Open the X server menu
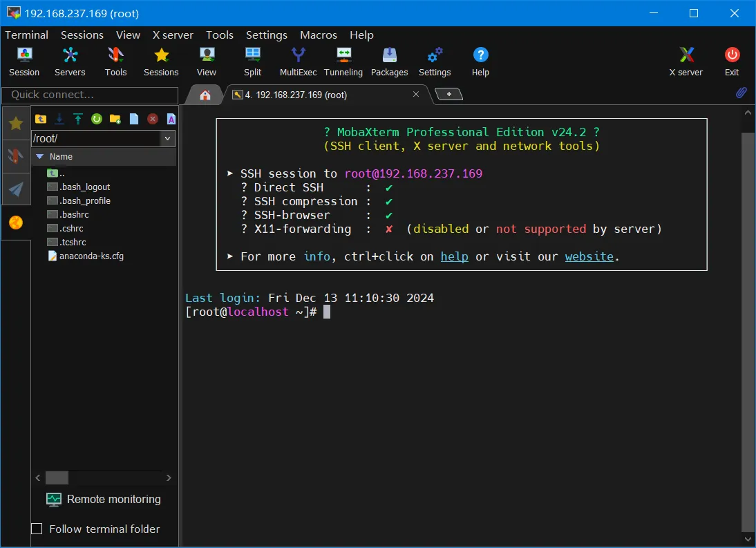Screen dimensions: 756x548 point(173,35)
